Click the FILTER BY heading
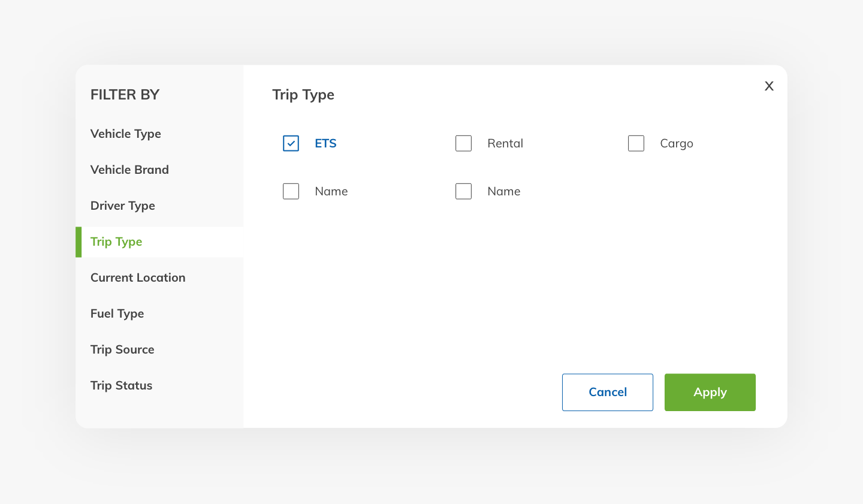 tap(125, 95)
